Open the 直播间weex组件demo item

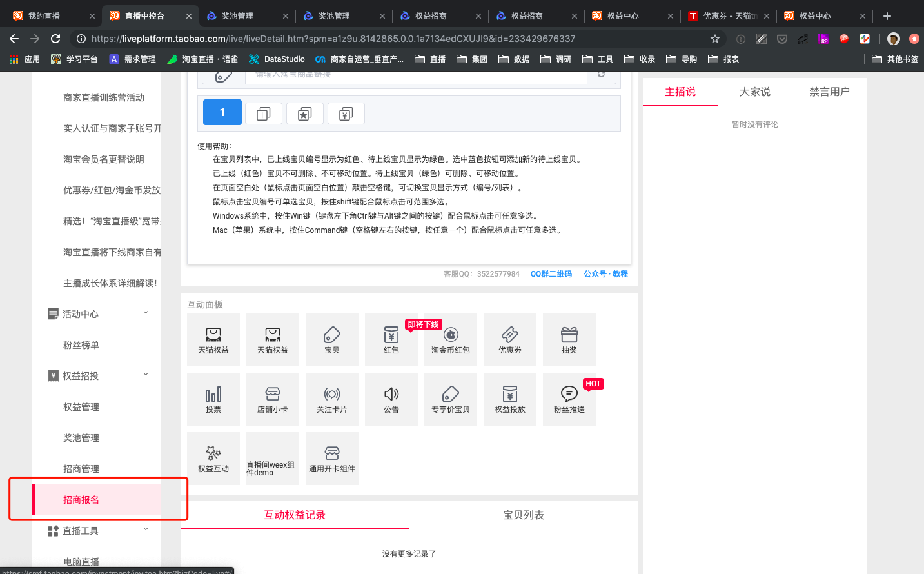[x=273, y=459]
